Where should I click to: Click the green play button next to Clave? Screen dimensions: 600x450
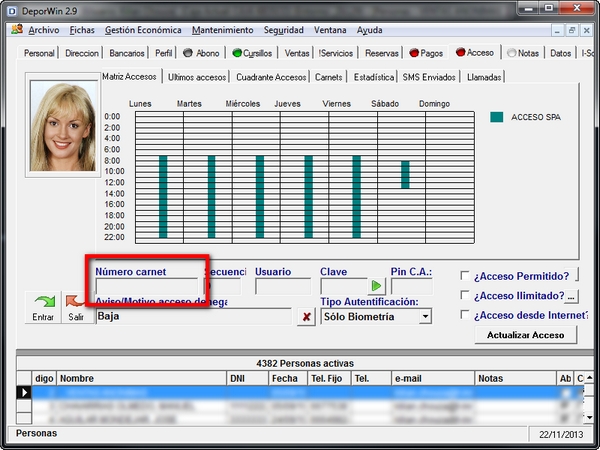[x=376, y=286]
